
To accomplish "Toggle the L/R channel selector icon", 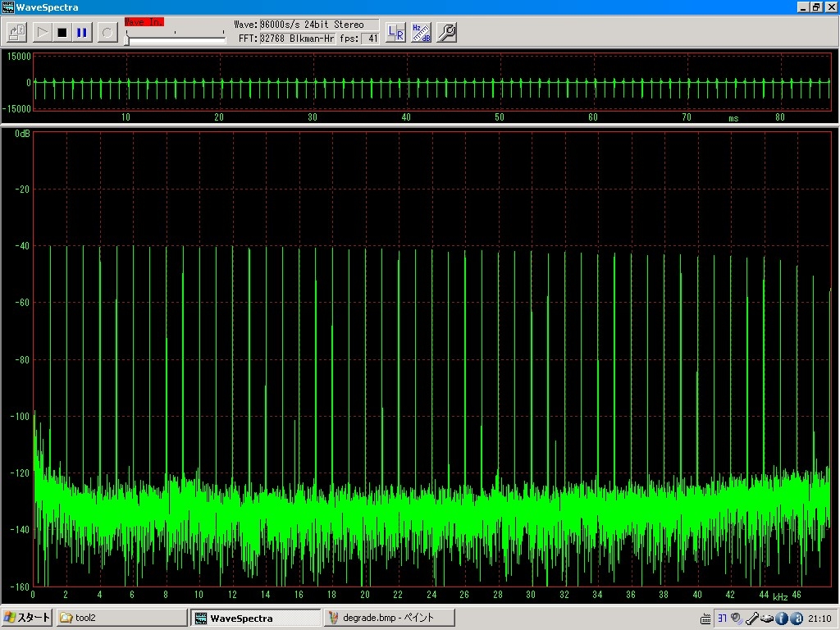I will [x=395, y=32].
